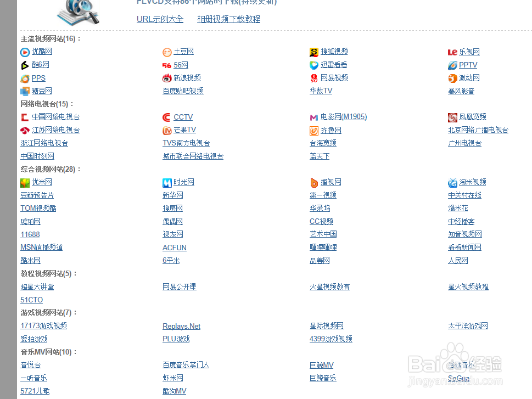Open the 17173游戏视频 link

click(x=43, y=325)
